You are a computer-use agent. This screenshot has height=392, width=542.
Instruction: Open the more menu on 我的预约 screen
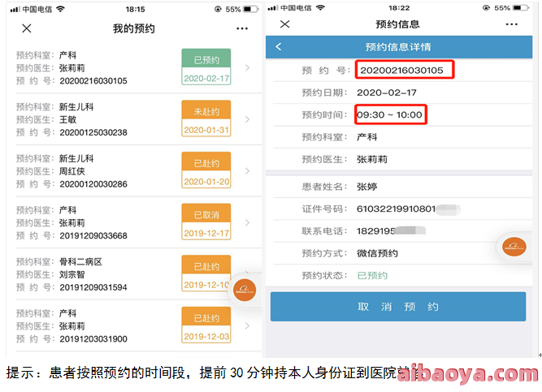[x=242, y=28]
